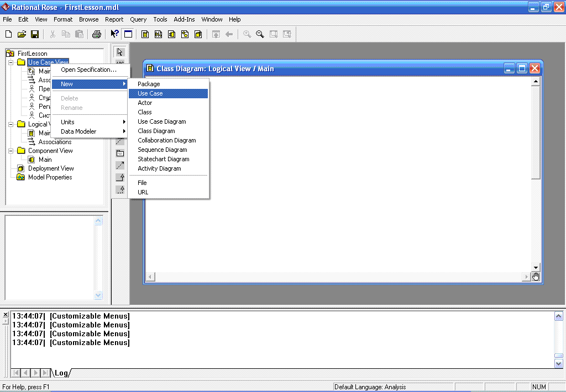Select Model Properties in the browser tree
Screen dimensions: 566x392
[50, 177]
